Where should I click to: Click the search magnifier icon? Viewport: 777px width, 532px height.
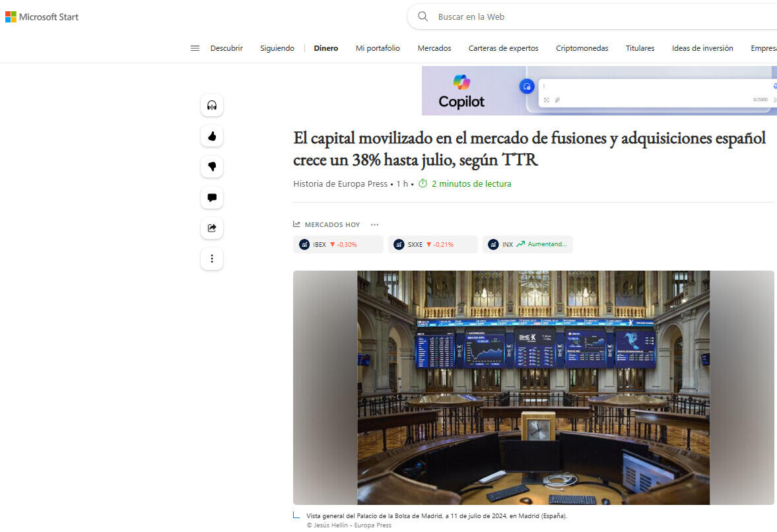pyautogui.click(x=423, y=17)
